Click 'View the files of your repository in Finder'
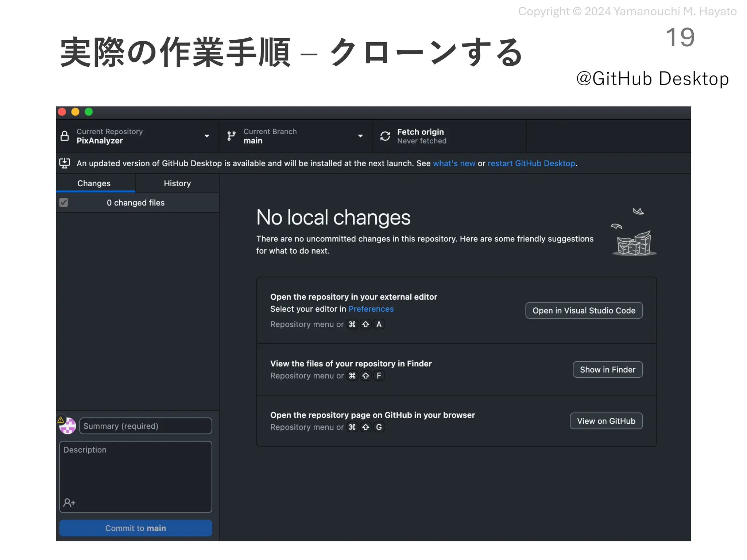Screen dimensions: 747x560 pos(351,363)
